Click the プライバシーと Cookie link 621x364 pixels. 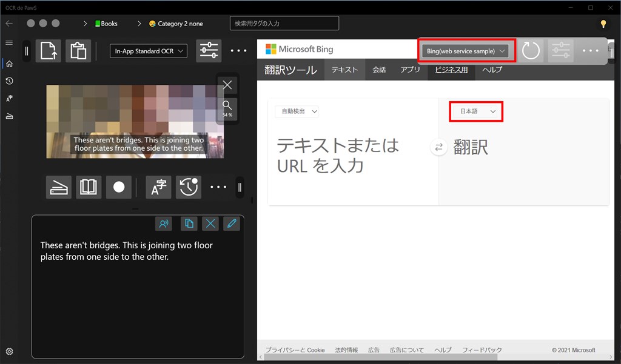pos(295,350)
